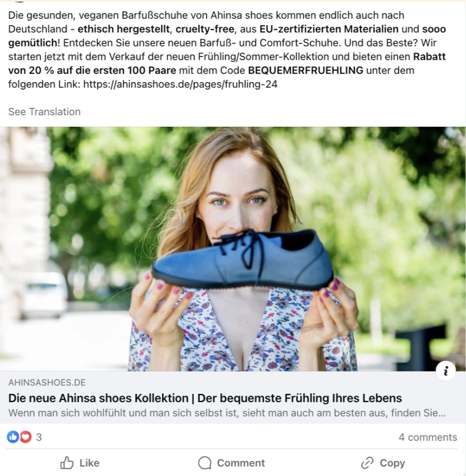This screenshot has width=466, height=476.
Task: Click the AHINSASHOES.DE domain label
Action: [47, 382]
